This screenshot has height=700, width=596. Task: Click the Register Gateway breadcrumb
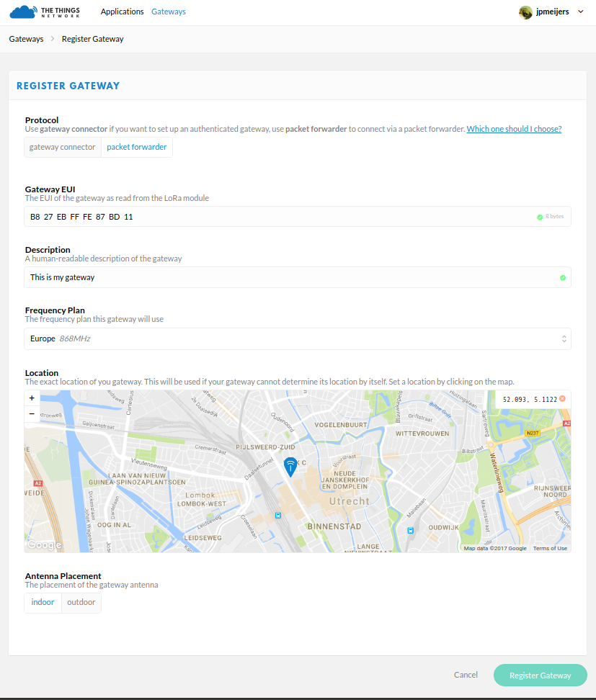click(x=92, y=39)
